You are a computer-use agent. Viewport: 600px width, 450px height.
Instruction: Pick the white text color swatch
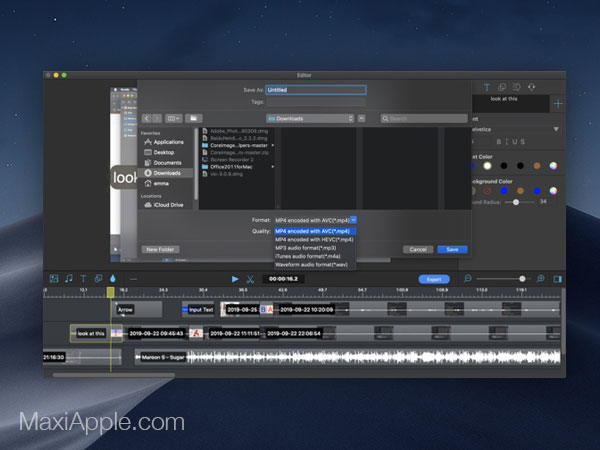click(x=487, y=166)
